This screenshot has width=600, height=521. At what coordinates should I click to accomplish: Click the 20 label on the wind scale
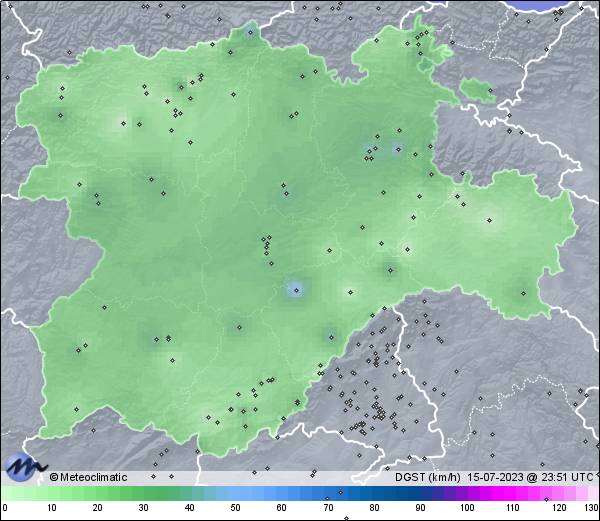(97, 508)
